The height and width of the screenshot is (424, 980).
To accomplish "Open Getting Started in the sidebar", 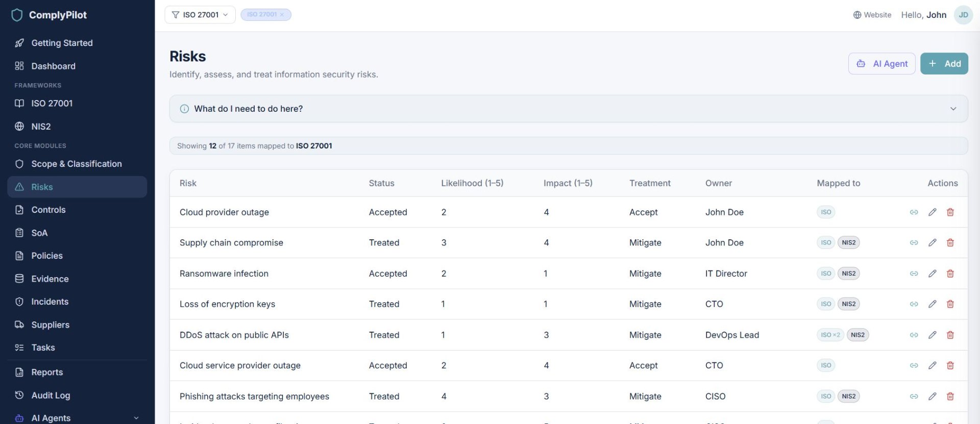I will [77, 43].
